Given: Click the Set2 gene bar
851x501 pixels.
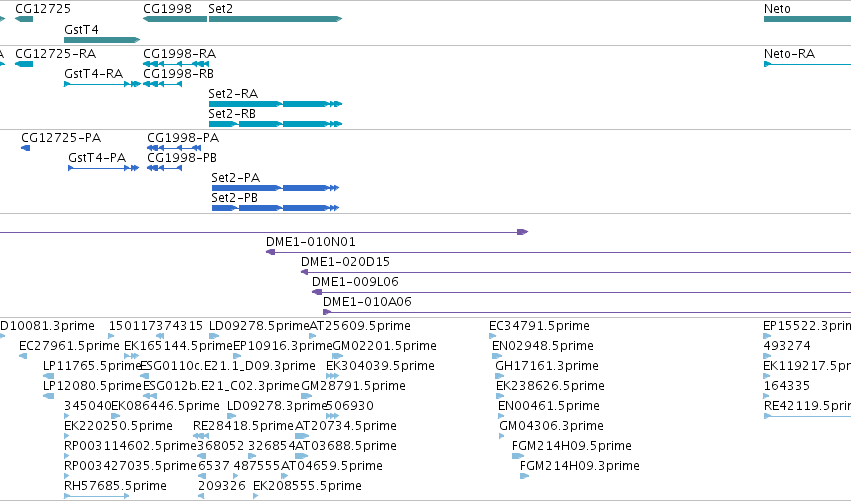Looking at the screenshot, I should pyautogui.click(x=275, y=19).
